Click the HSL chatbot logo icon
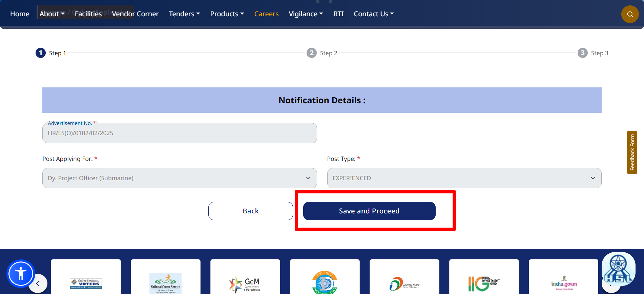The width and height of the screenshot is (644, 294). [618, 269]
